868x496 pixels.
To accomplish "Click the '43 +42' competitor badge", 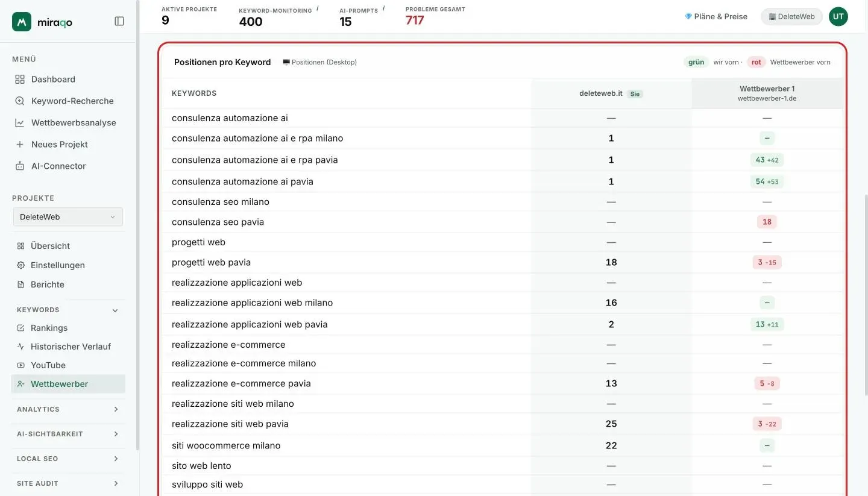I will point(767,160).
